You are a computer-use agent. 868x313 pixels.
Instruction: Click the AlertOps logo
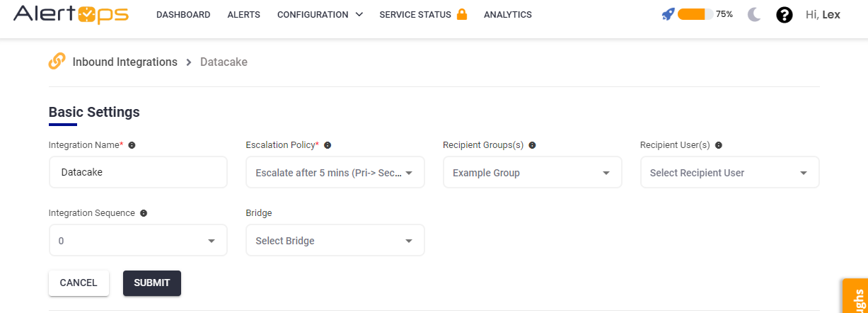tap(71, 14)
